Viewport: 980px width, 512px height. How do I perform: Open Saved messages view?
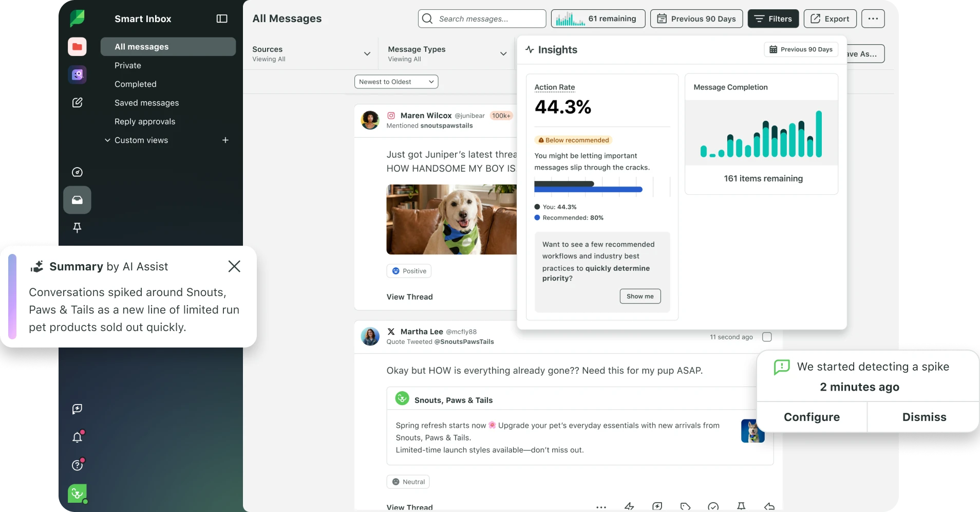click(x=147, y=103)
